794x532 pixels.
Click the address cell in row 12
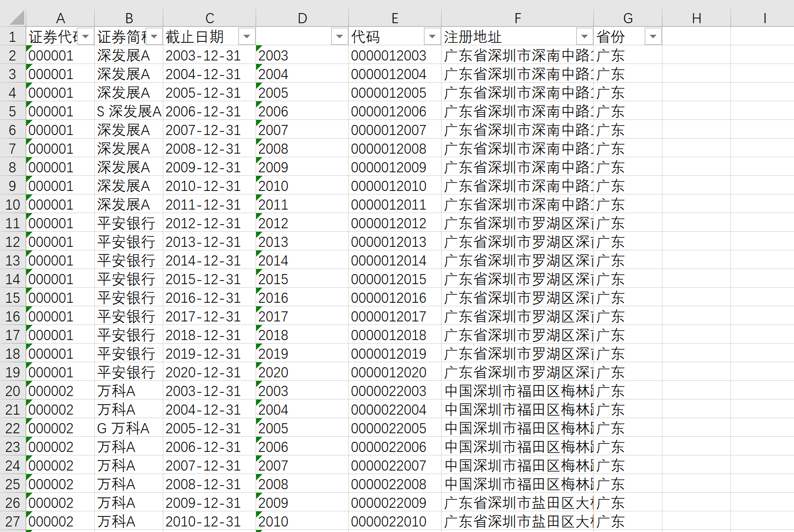[x=518, y=242]
